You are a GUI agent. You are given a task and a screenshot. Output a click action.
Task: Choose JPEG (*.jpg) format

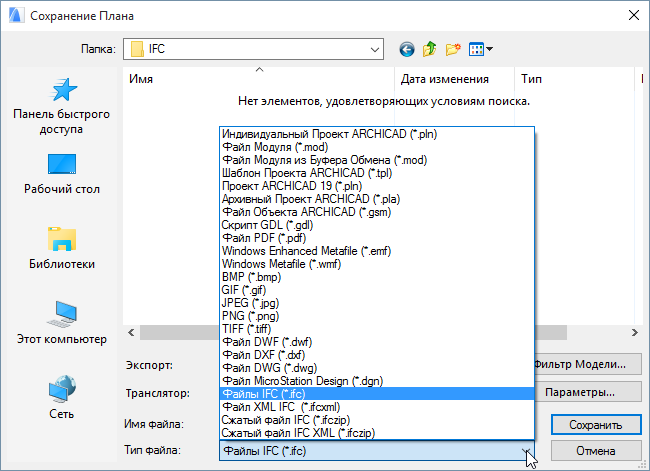tap(377, 303)
